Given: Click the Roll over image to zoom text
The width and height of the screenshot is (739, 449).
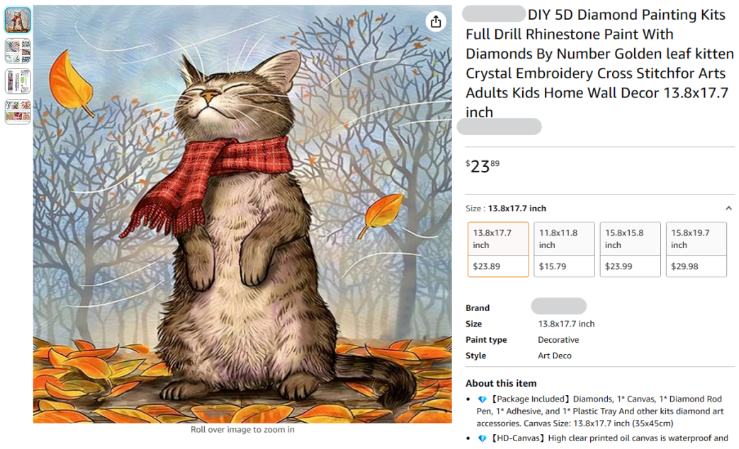Looking at the screenshot, I should 242,430.
